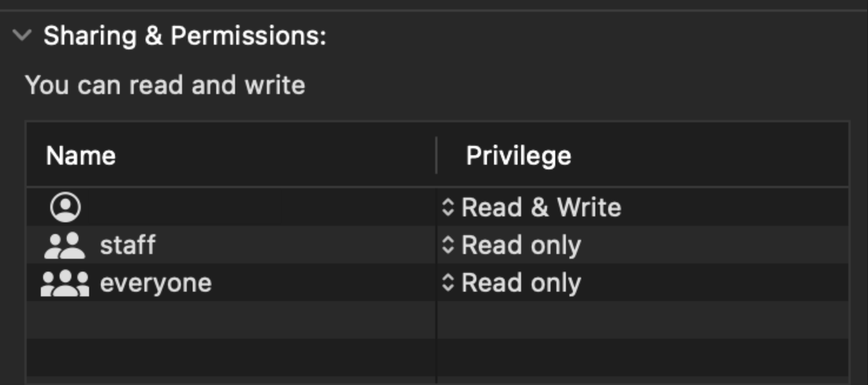Open the Read & Write privilege dropdown
The width and height of the screenshot is (868, 385).
tap(541, 207)
